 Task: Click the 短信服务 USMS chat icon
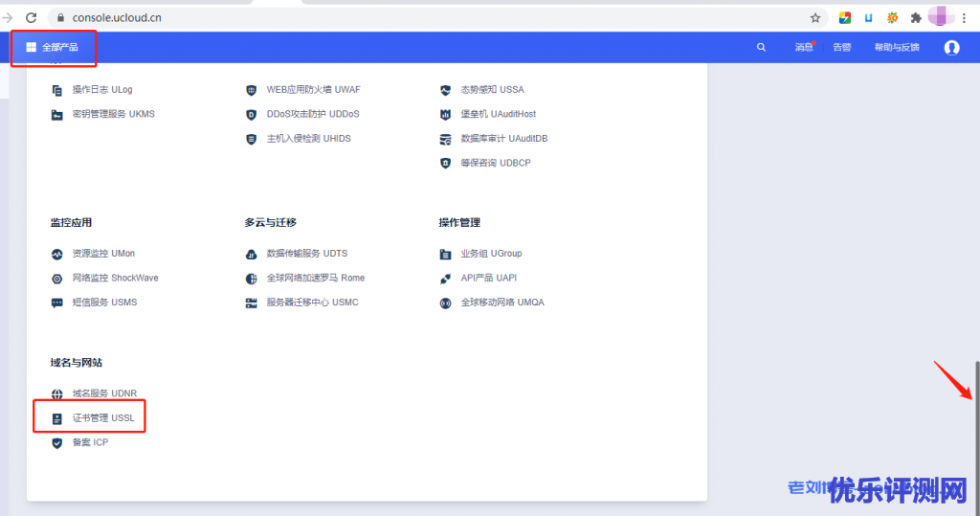click(56, 303)
